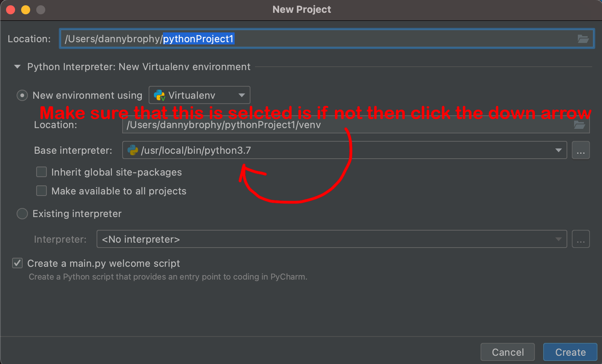Enable Make available to all projects

(41, 191)
